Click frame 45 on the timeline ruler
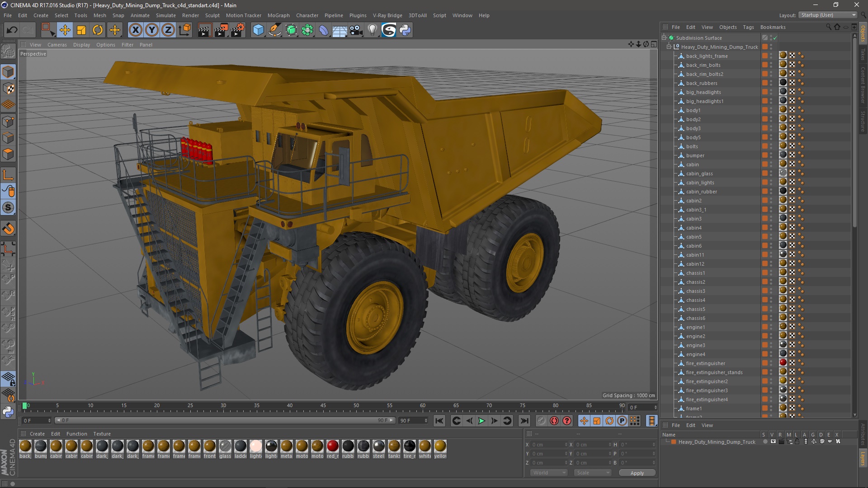Viewport: 868px width, 488px height. pyautogui.click(x=323, y=405)
